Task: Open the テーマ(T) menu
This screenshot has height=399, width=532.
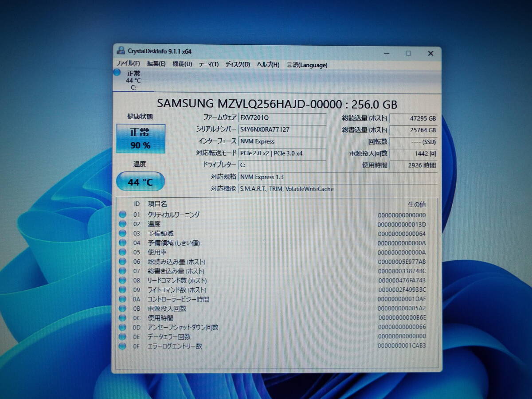Action: click(208, 64)
